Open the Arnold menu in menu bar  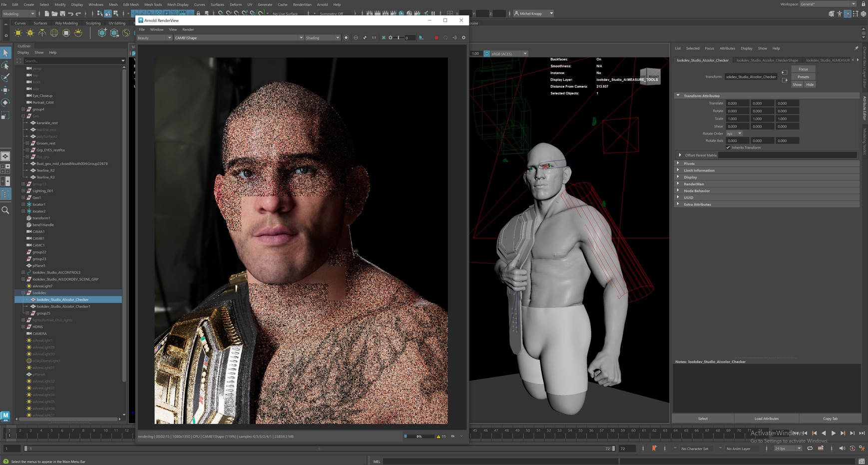(x=322, y=4)
